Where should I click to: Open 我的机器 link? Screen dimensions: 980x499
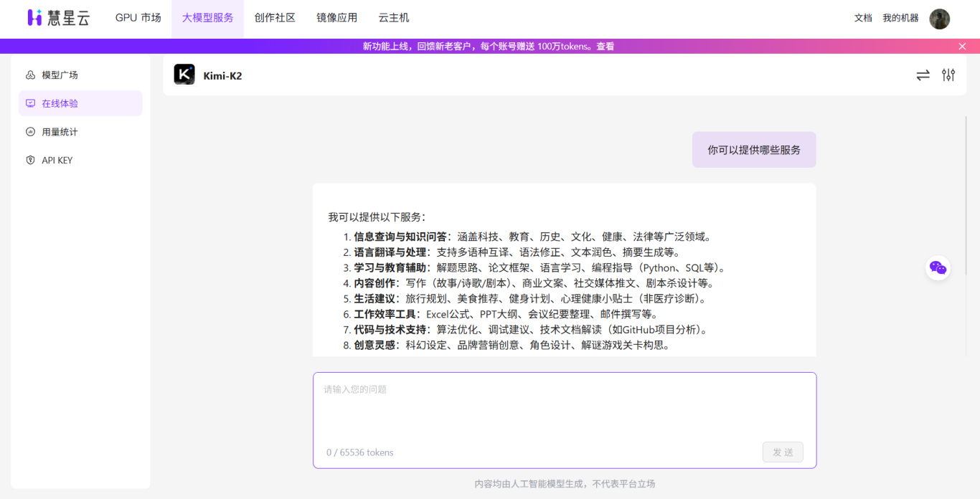click(901, 18)
